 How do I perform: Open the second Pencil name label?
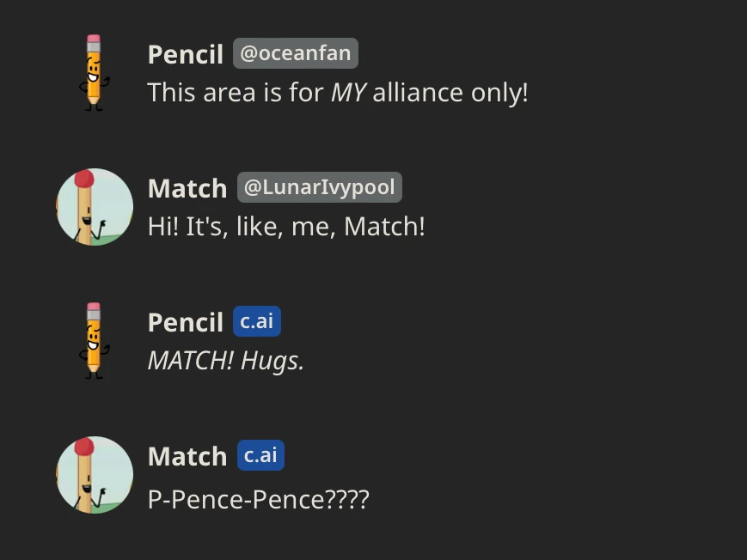(x=185, y=321)
